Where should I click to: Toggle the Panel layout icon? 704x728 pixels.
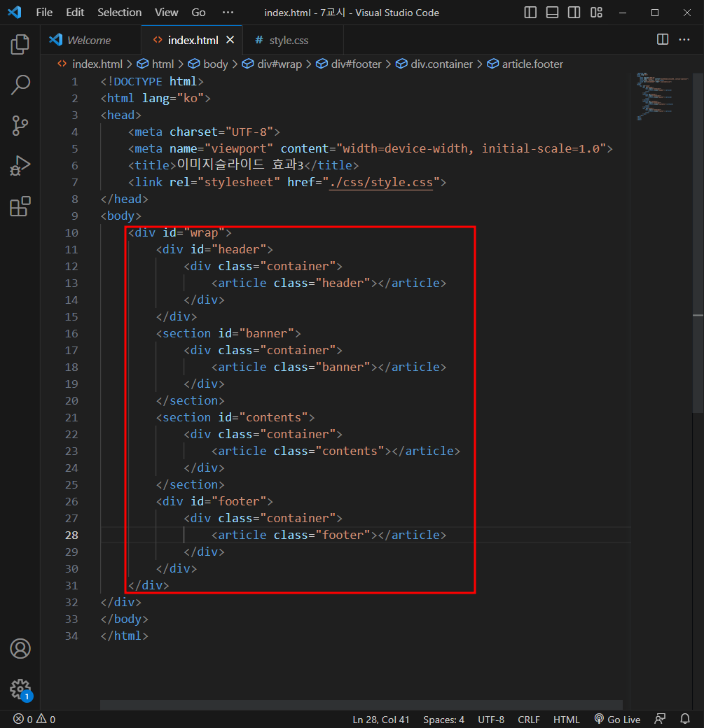pos(552,13)
